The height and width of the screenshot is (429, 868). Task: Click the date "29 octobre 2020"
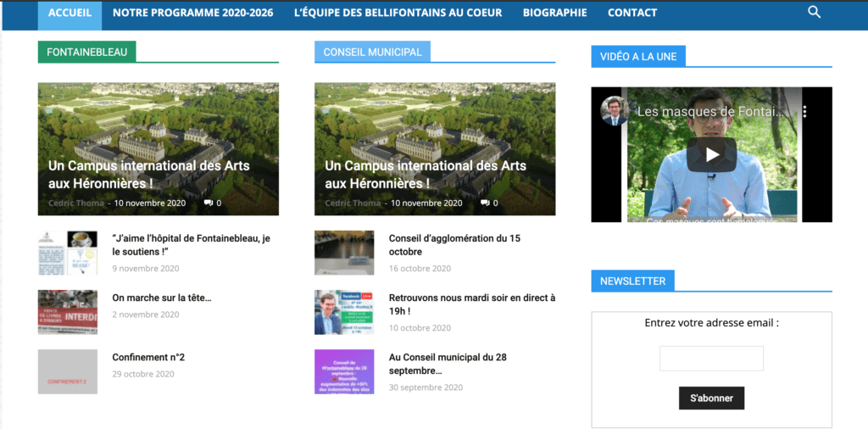[x=142, y=374]
